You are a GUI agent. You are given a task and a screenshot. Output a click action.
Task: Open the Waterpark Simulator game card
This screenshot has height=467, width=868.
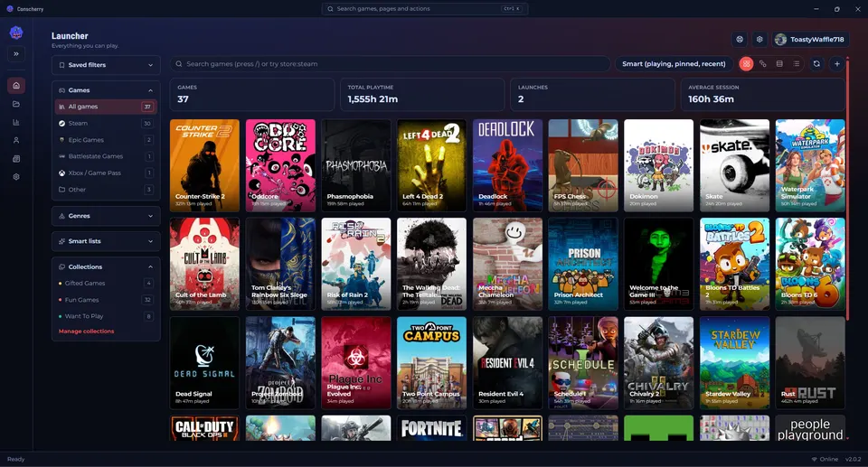[810, 165]
